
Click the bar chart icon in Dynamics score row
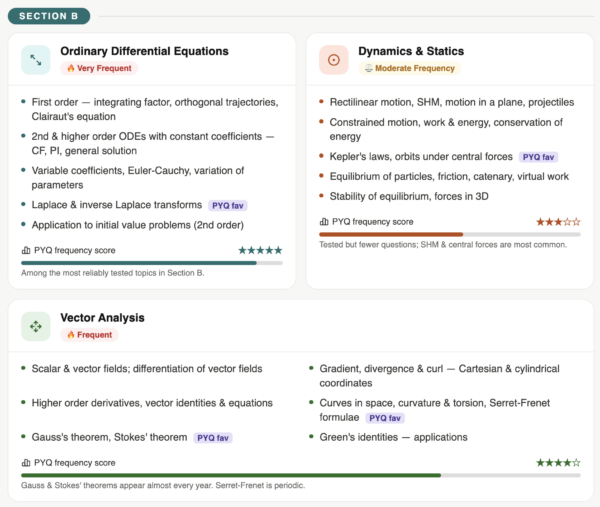click(x=324, y=222)
